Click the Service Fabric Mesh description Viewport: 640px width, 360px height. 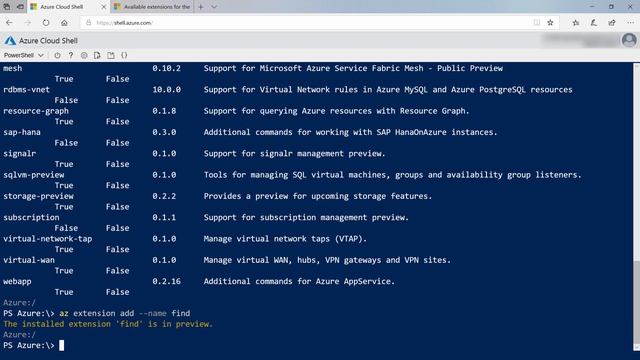[353, 68]
